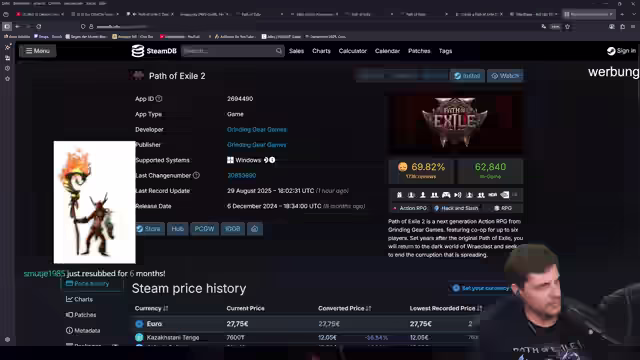Image resolution: width=640 pixels, height=360 pixels.
Task: Click the remote play speaker icon
Action: point(458,195)
